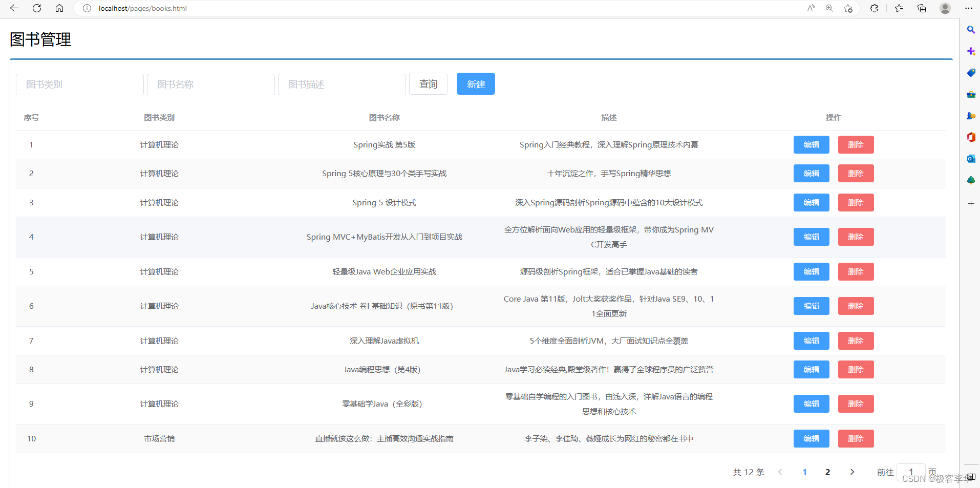Viewport: 980px width, 488px height.
Task: Click the tree icon in the sidebar
Action: [x=971, y=180]
